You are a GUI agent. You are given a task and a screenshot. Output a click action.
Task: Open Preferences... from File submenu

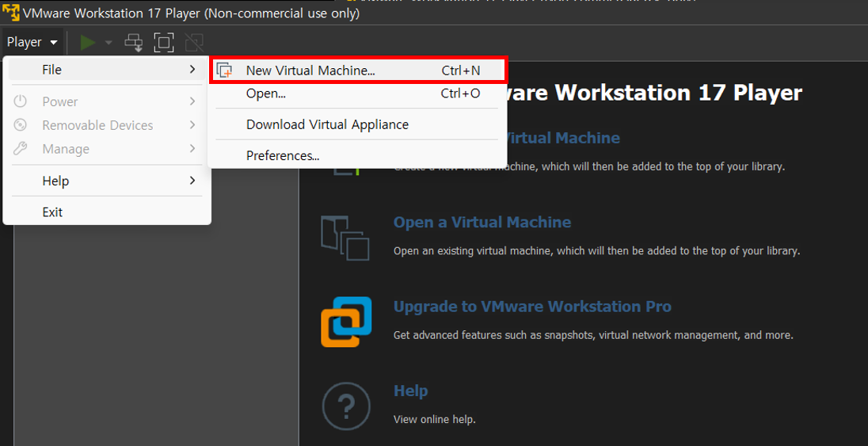click(358, 156)
